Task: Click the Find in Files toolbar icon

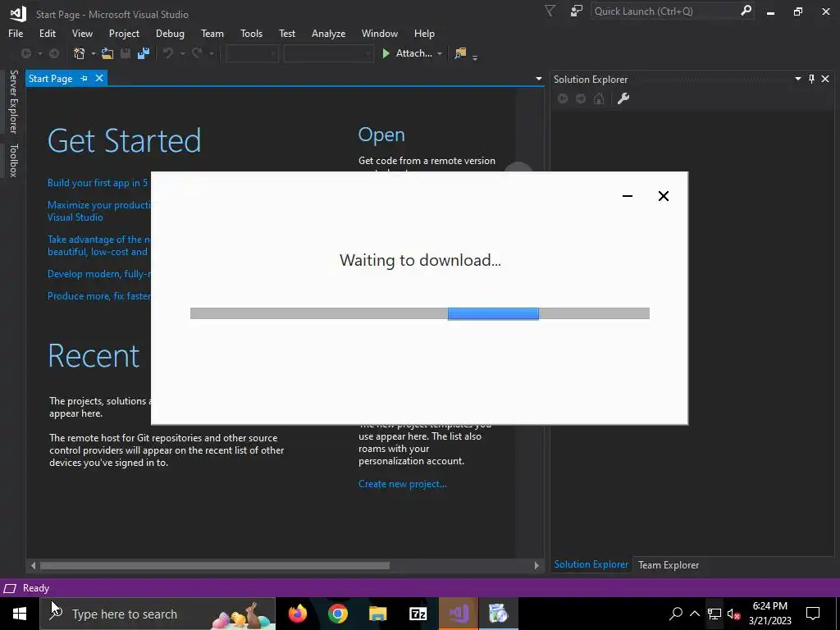Action: (460, 53)
